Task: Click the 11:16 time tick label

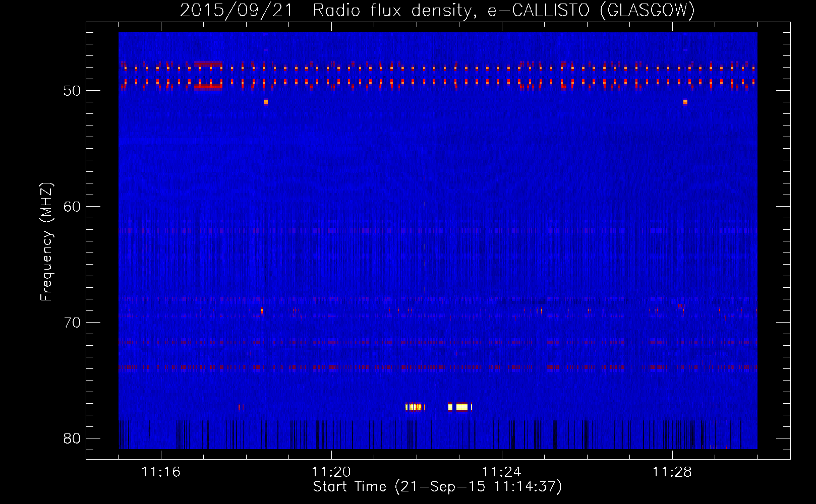Action: coord(161,472)
